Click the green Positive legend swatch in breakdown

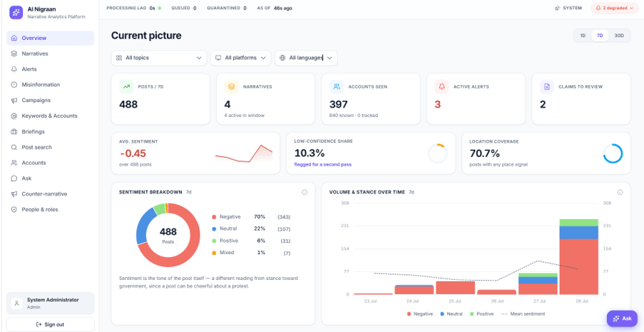tap(214, 241)
